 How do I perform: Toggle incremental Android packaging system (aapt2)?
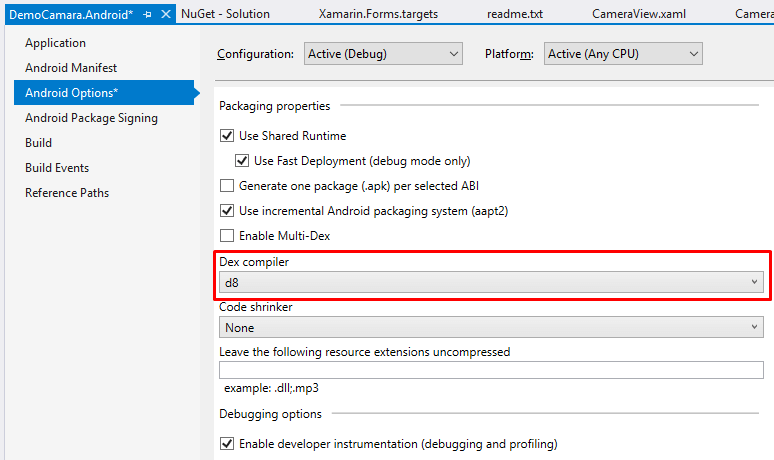[227, 211]
